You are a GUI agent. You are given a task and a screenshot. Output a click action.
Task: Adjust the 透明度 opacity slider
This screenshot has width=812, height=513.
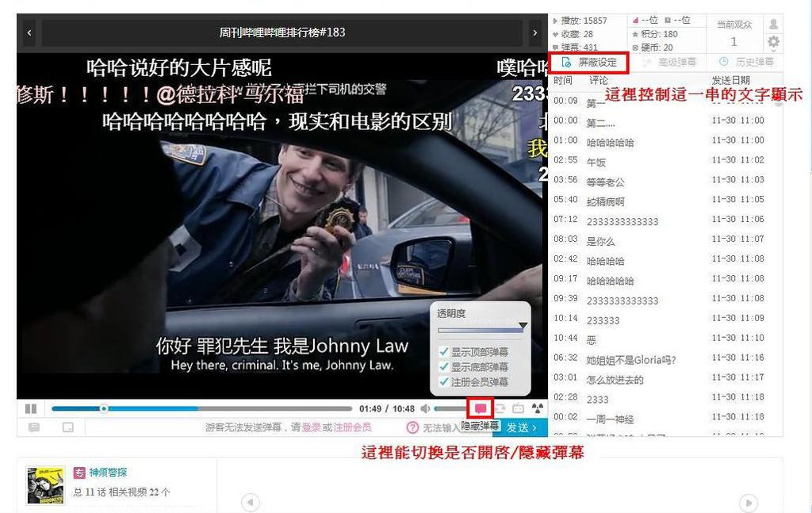coord(482,329)
